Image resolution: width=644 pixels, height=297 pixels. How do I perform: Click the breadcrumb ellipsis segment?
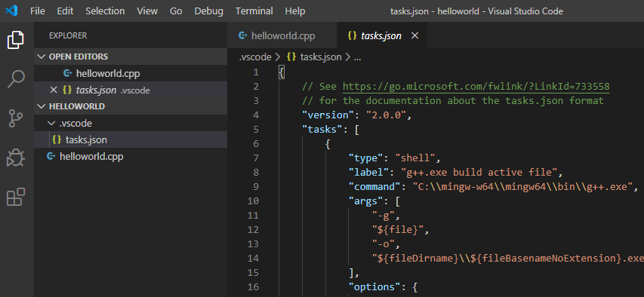[x=357, y=57]
